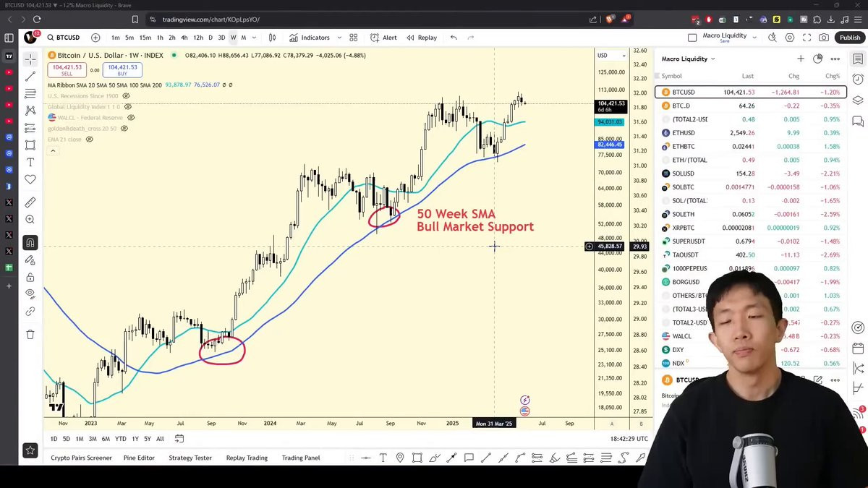Collapse the indicator legend chevron
This screenshot has height=488, width=868.
(x=52, y=150)
